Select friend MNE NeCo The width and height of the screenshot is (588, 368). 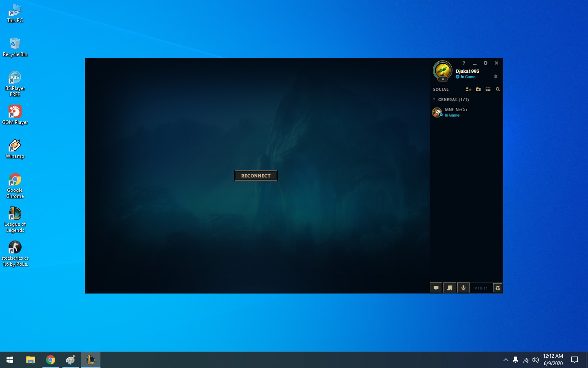coord(466,112)
